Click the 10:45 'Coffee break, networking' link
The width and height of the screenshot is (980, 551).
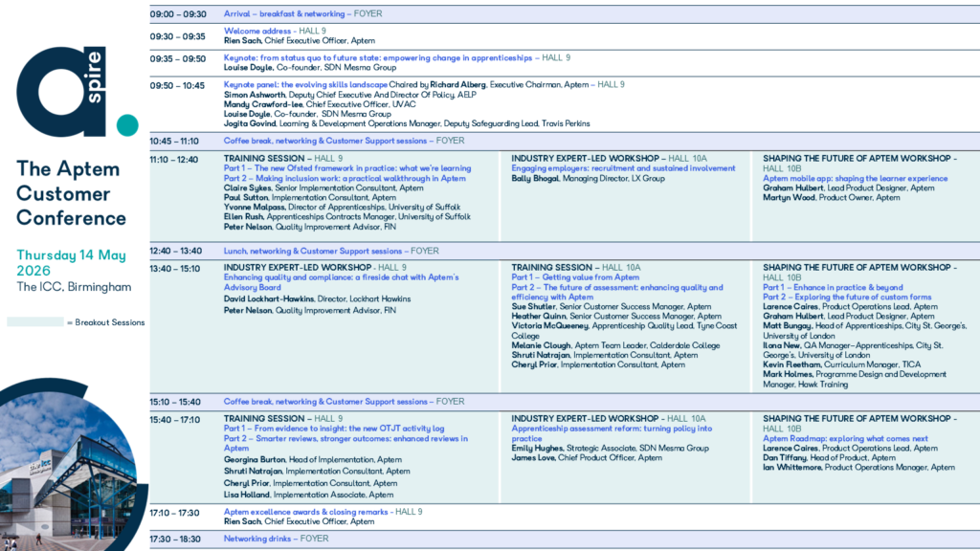(x=325, y=141)
